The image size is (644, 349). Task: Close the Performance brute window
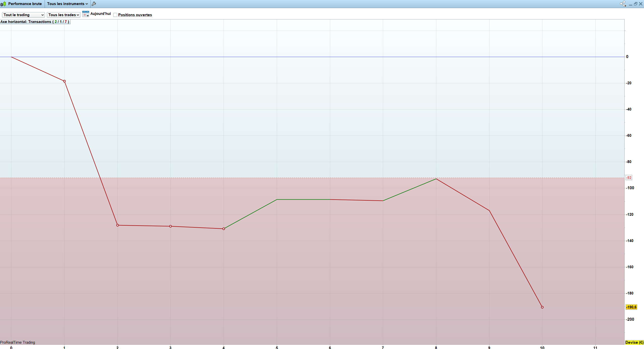641,4
